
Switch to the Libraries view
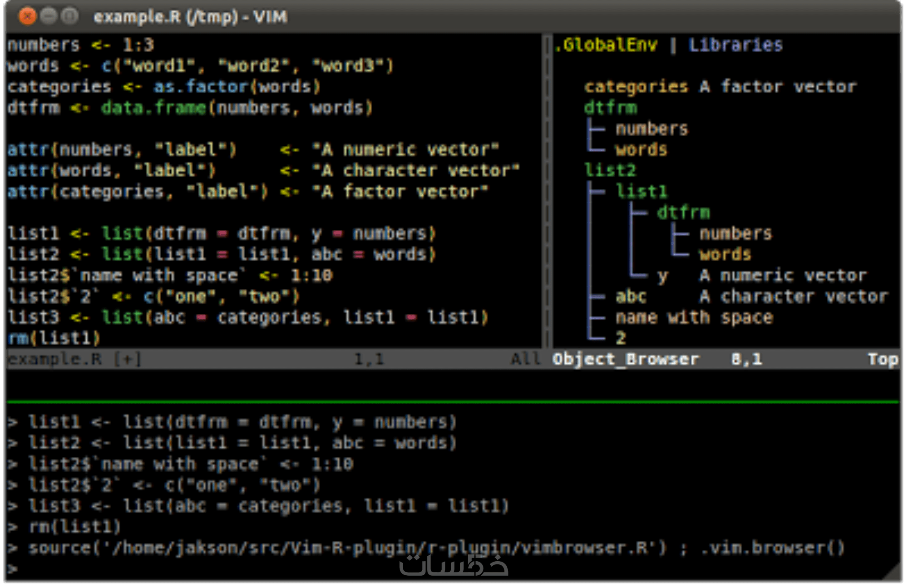click(735, 45)
